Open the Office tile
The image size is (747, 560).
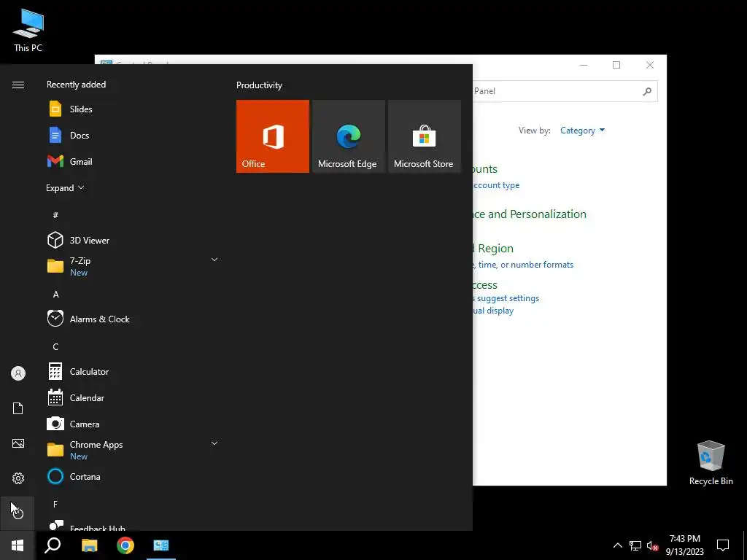tap(273, 136)
